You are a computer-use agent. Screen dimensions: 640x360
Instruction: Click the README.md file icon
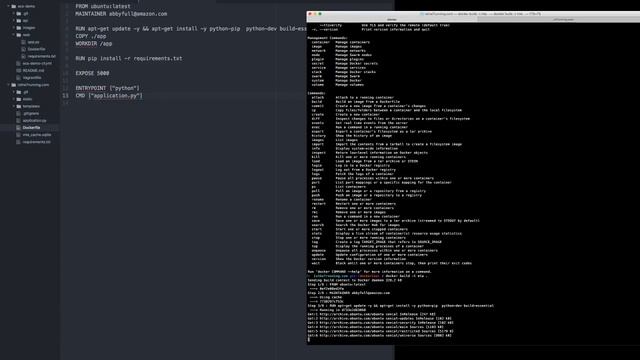coord(18,71)
